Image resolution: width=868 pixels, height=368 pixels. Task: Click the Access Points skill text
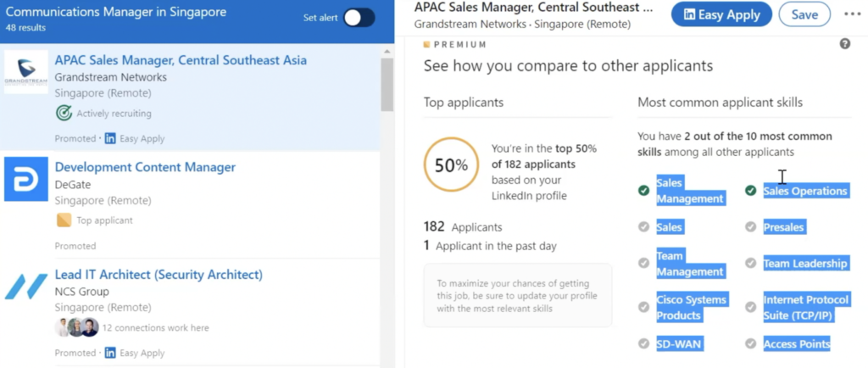point(797,343)
